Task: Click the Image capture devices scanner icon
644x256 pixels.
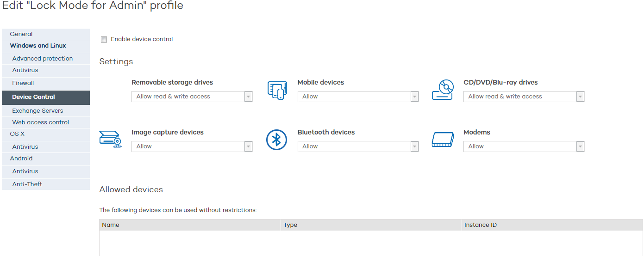Action: point(111,140)
